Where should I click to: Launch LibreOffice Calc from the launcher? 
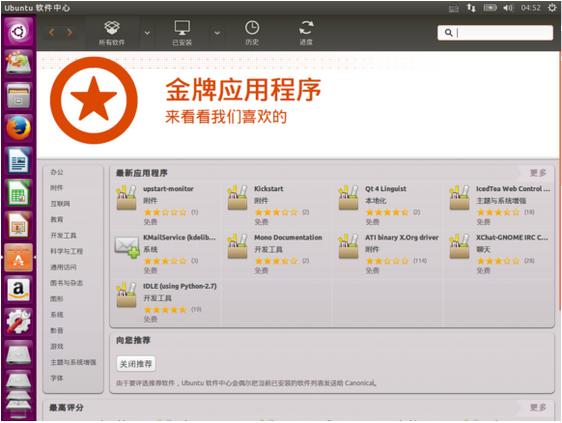[19, 193]
